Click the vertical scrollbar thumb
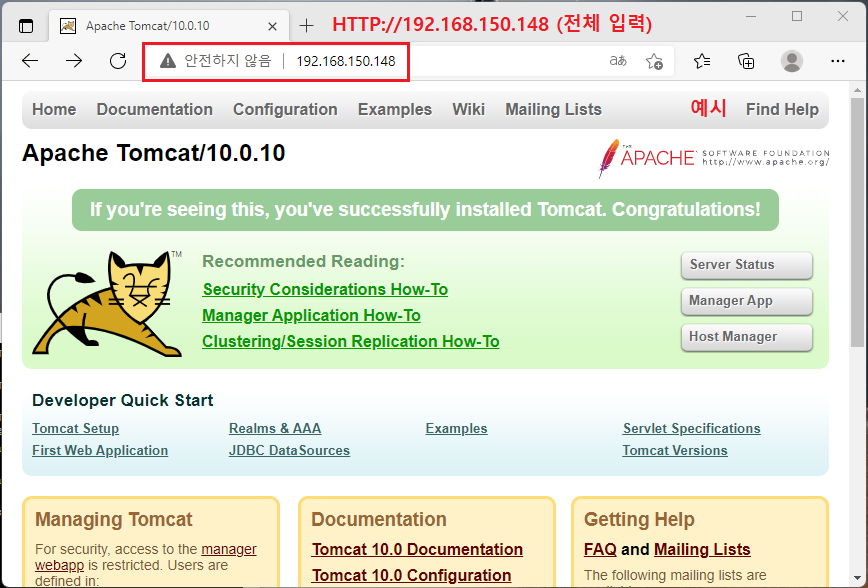The width and height of the screenshot is (868, 588). coord(857,221)
